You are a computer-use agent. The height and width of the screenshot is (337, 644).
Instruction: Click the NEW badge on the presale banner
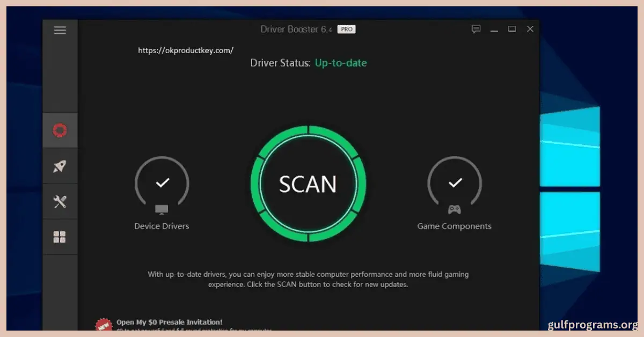point(103,324)
